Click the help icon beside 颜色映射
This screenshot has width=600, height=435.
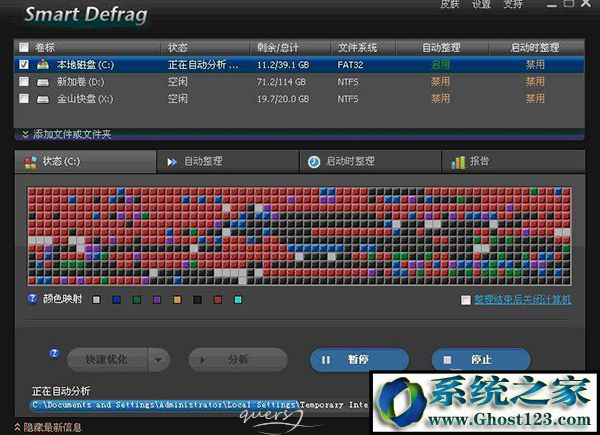coord(32,298)
